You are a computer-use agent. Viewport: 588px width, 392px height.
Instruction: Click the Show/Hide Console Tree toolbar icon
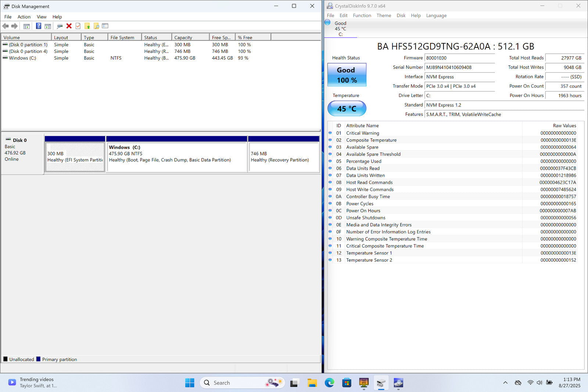tap(26, 26)
